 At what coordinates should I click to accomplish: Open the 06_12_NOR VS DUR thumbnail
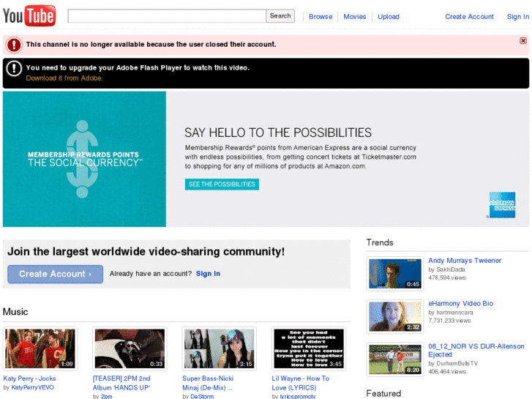[395, 359]
